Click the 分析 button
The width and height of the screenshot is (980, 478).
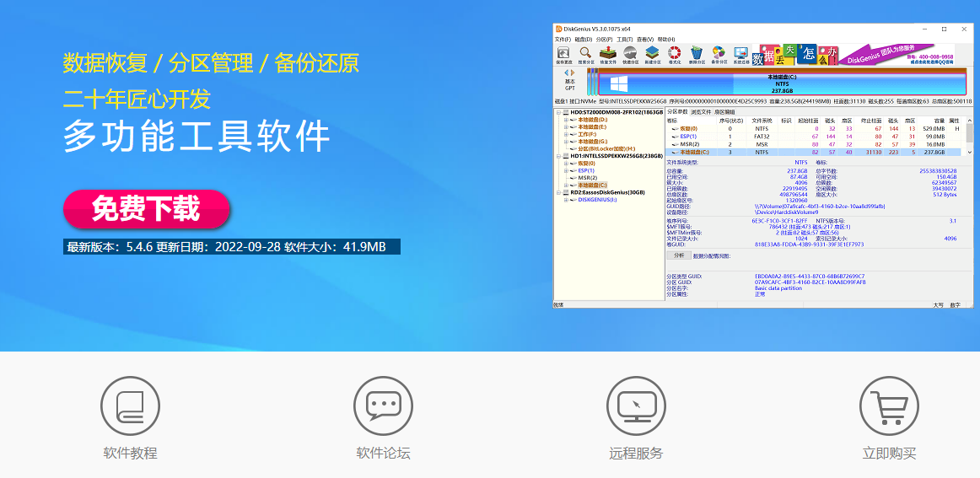(x=678, y=255)
